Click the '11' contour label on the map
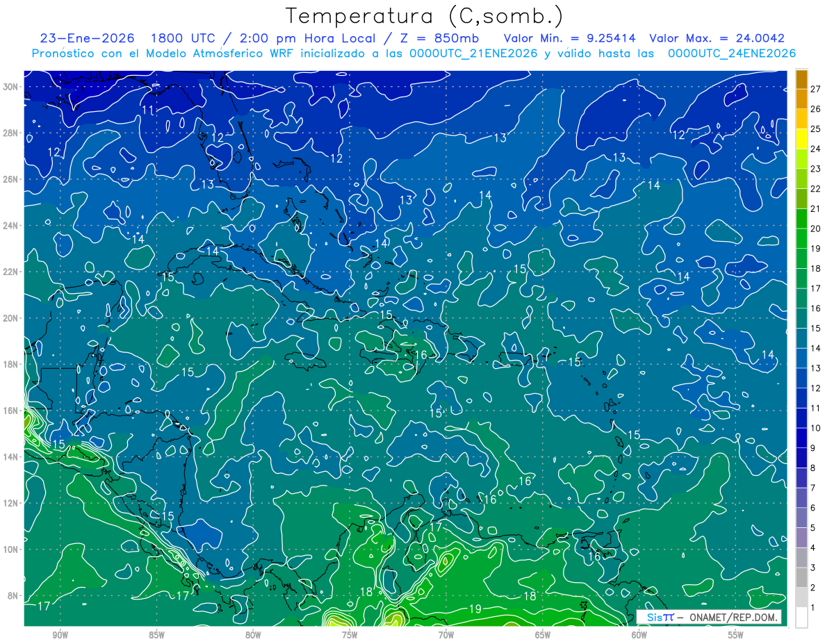The image size is (834, 644). tap(148, 110)
